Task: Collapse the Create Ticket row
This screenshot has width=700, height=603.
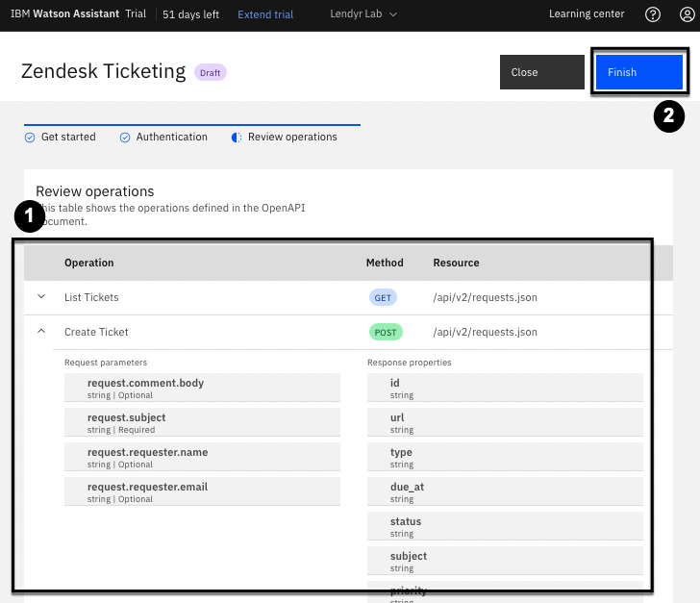Action: [41, 332]
